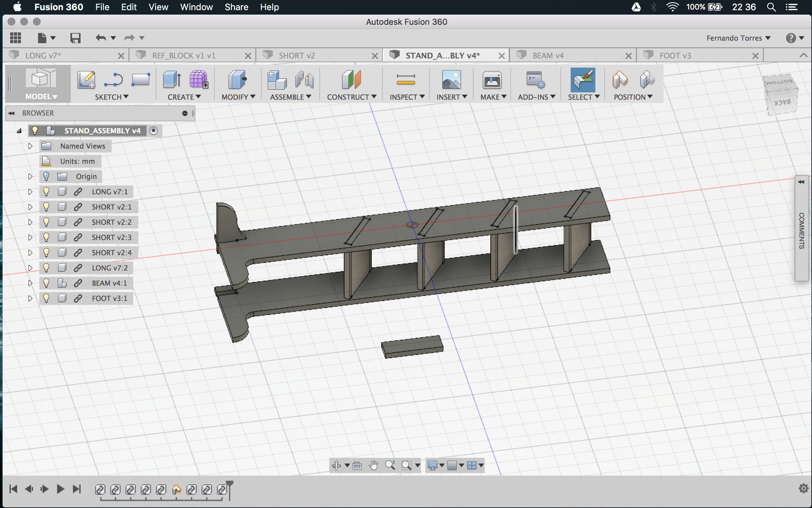Open the SKETCH dropdown menu
This screenshot has height=508, width=812.
(112, 97)
